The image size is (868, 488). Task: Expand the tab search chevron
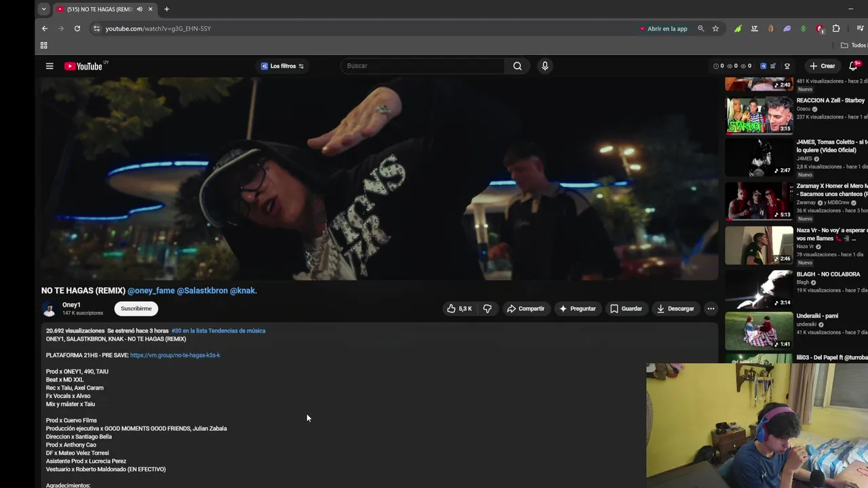click(43, 9)
